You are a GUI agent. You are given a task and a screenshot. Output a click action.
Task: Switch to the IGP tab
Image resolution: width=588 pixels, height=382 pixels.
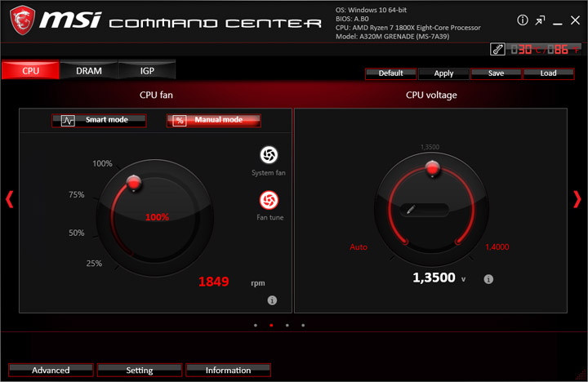(147, 70)
